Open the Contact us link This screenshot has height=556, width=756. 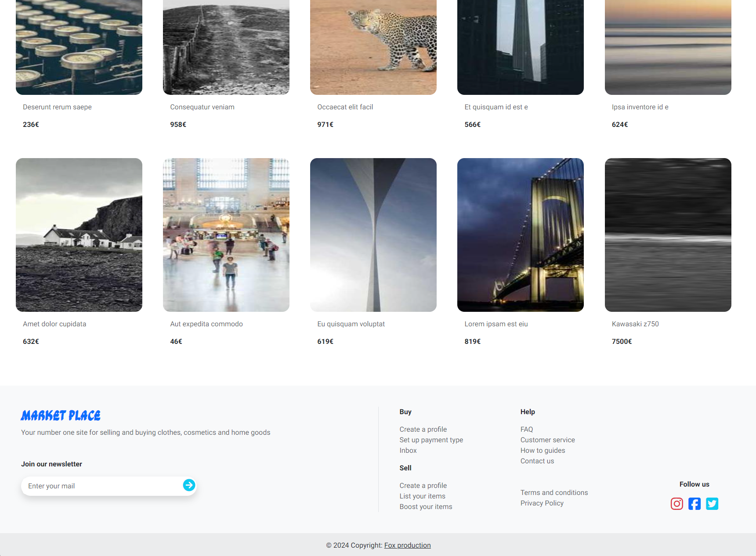coord(537,461)
